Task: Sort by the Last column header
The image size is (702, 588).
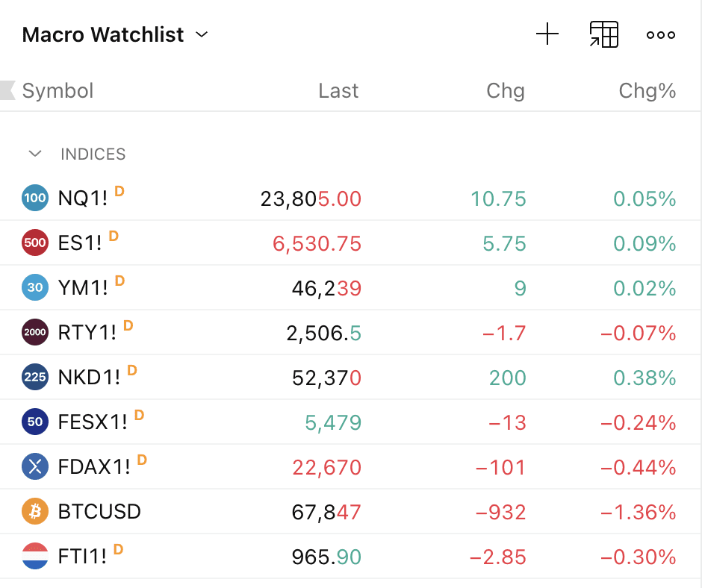Action: (338, 91)
